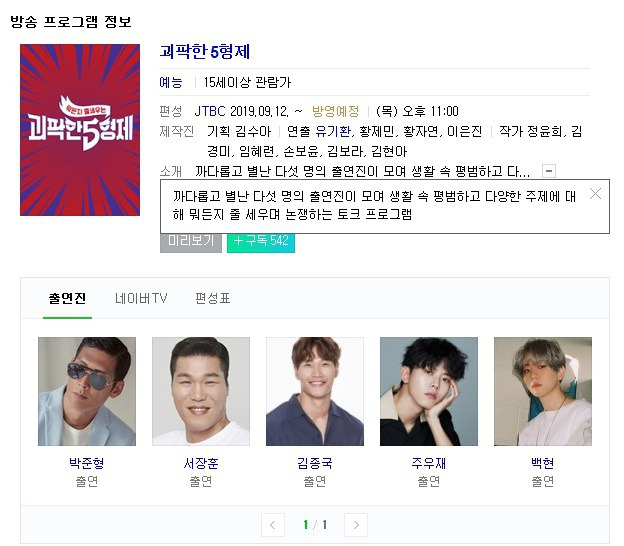Click the 백현 name link

[x=542, y=463]
